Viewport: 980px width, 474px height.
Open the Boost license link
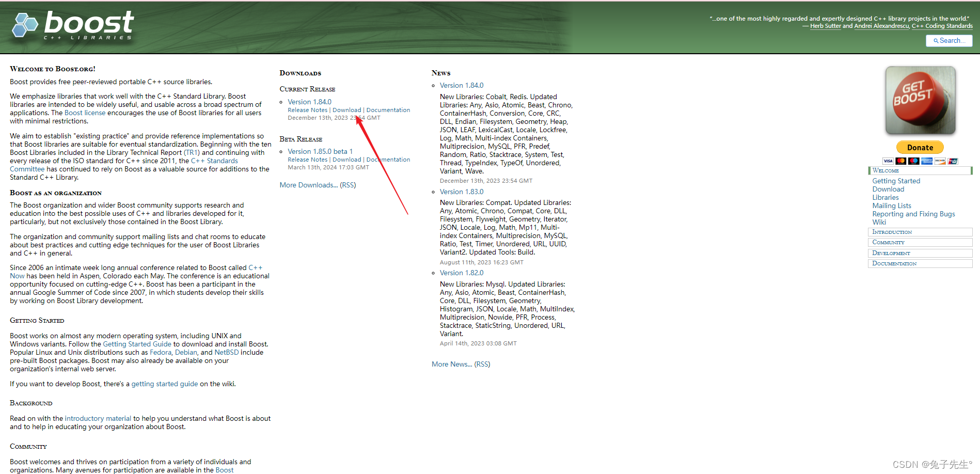(85, 113)
